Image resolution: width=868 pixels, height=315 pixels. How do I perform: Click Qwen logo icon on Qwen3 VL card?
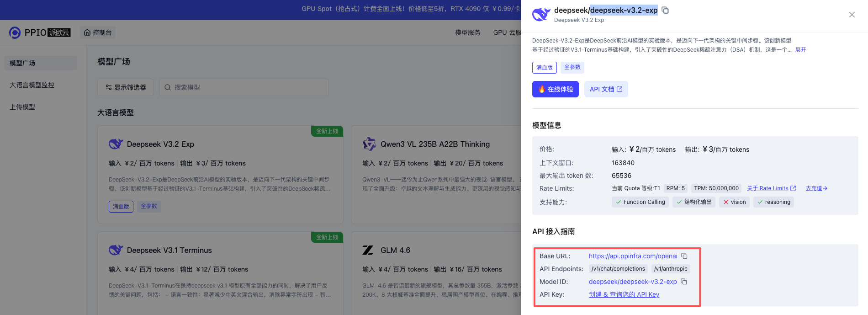click(x=369, y=144)
